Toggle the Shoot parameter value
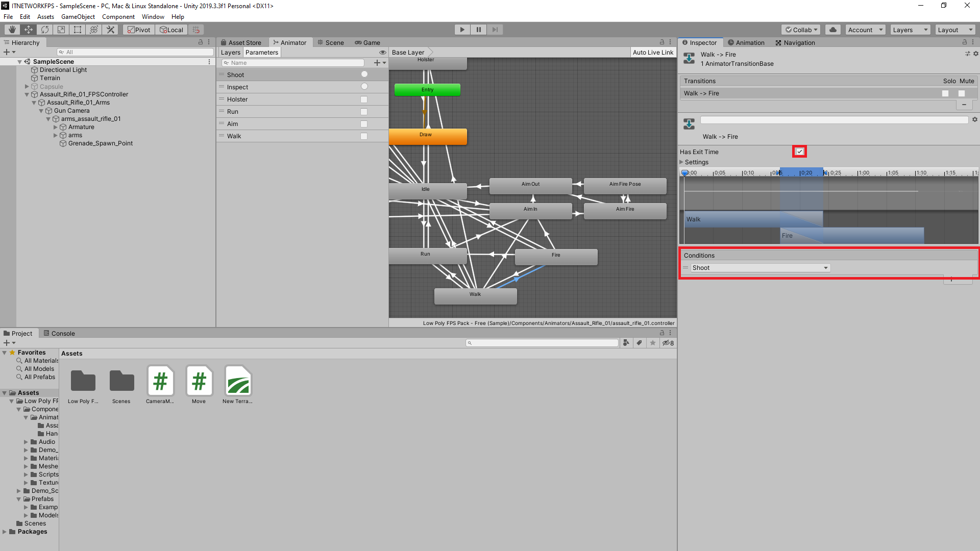Screen dimensions: 980x551 (364, 74)
